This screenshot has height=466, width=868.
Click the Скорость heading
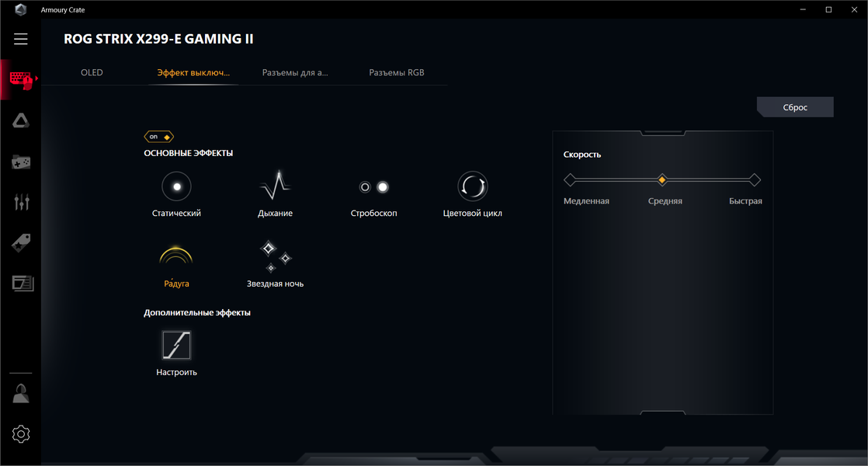tap(582, 155)
